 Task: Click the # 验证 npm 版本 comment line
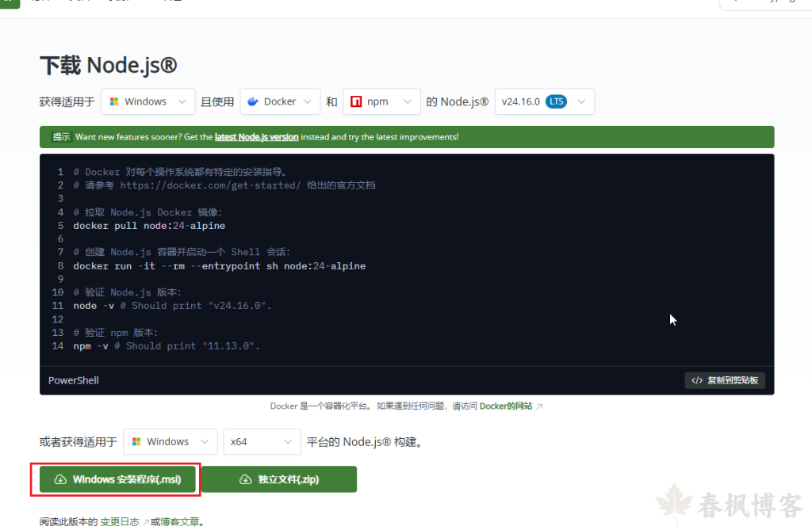[x=116, y=333]
